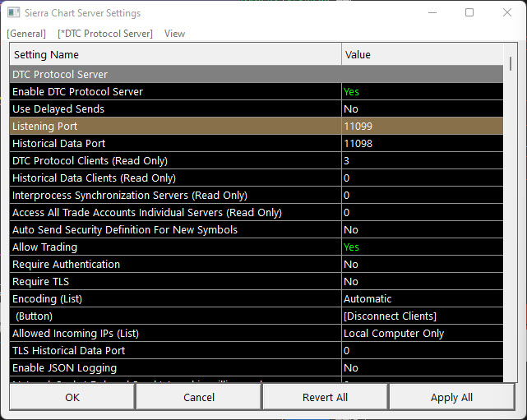Open Allowed Incoming IPs list value
This screenshot has width=527, height=420.
coord(394,333)
